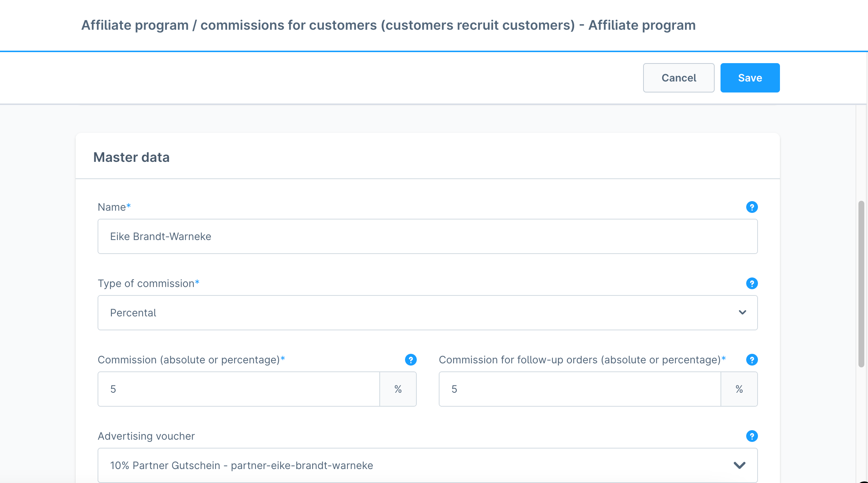The width and height of the screenshot is (868, 483).
Task: Expand the Advertising voucher dropdown
Action: (x=427, y=465)
